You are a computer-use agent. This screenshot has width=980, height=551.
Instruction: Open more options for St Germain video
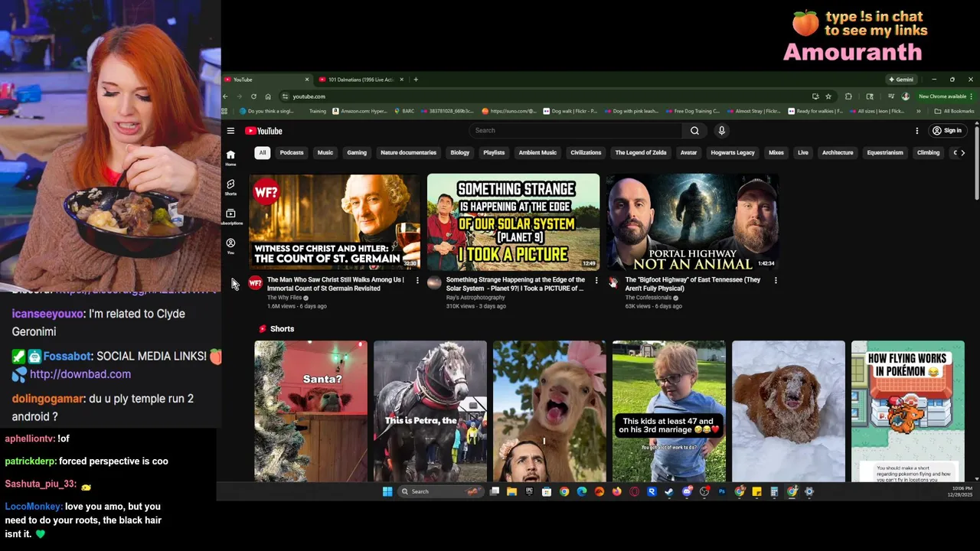pyautogui.click(x=417, y=281)
